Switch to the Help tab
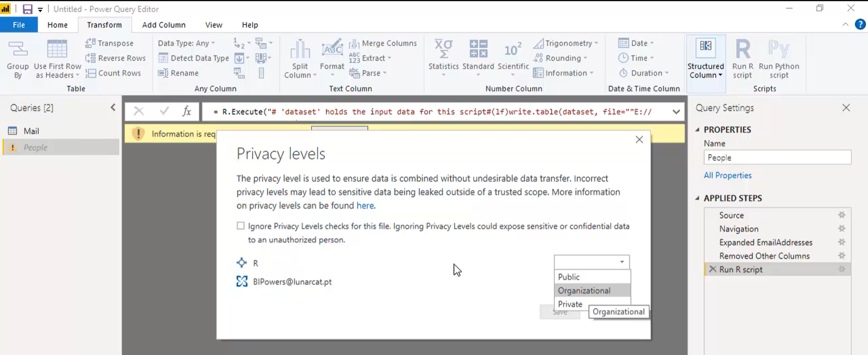This screenshot has height=355, width=868. [x=250, y=25]
